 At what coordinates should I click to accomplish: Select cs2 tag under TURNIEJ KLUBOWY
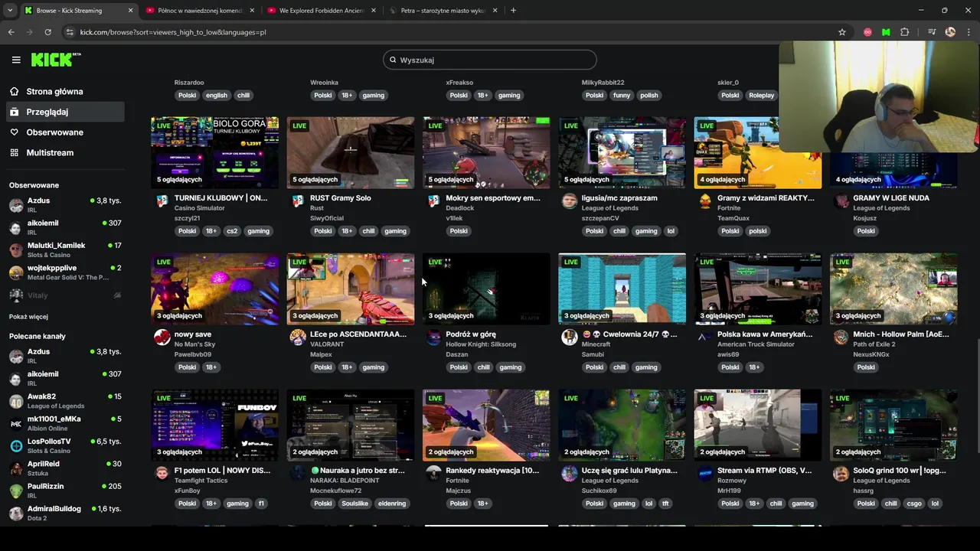[x=232, y=231]
